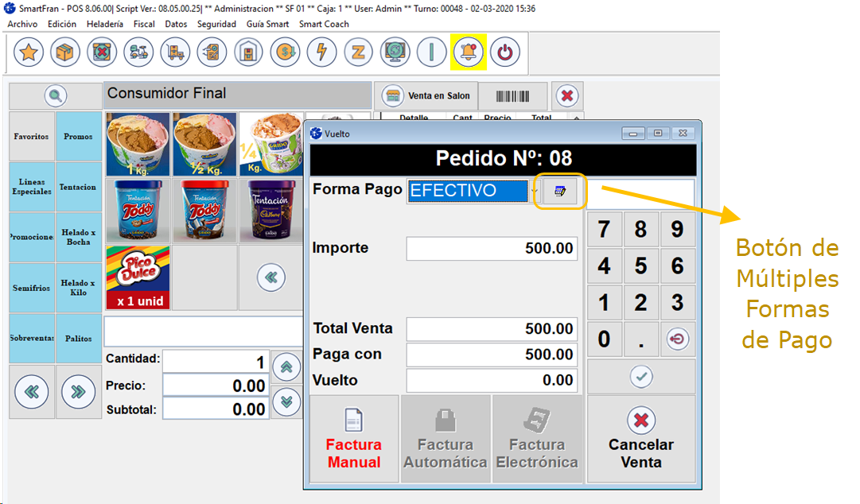Image resolution: width=860 pixels, height=504 pixels.
Task: Confirm payment with the checkmark button
Action: (x=641, y=377)
